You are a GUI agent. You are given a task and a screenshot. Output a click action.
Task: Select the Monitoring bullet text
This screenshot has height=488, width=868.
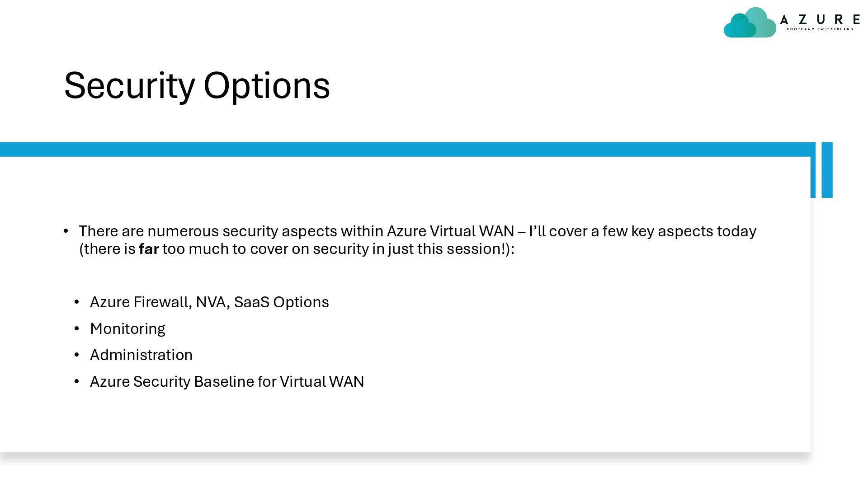pos(127,329)
